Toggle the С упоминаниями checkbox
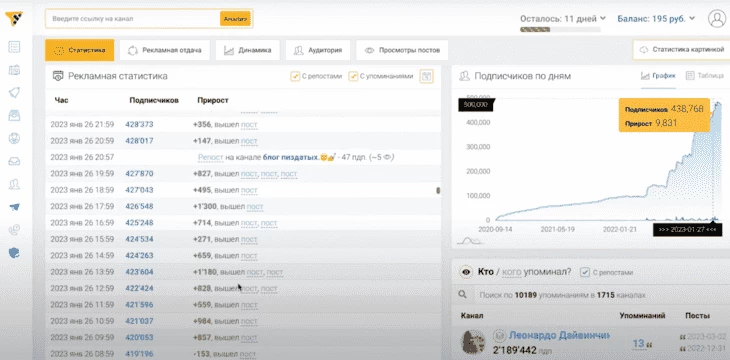The height and width of the screenshot is (360, 730). (x=353, y=76)
